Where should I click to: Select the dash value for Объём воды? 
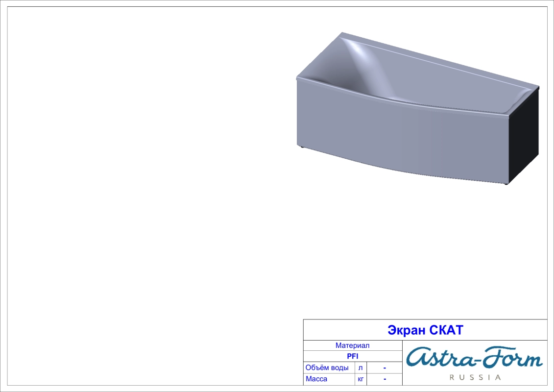[385, 367]
